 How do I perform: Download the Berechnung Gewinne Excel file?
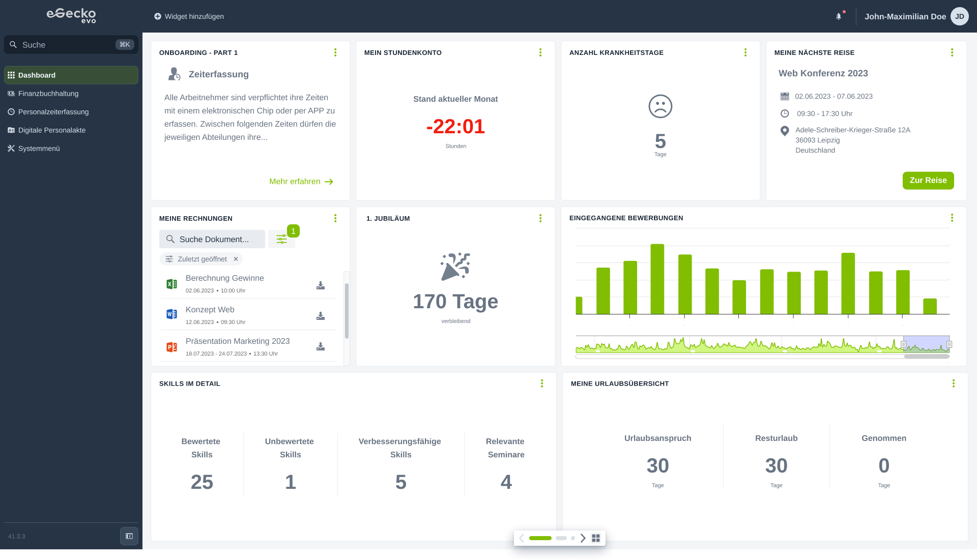coord(321,285)
